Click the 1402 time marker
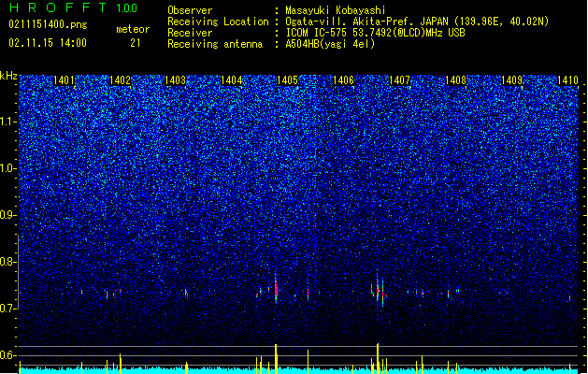588x374 pixels. [x=120, y=80]
